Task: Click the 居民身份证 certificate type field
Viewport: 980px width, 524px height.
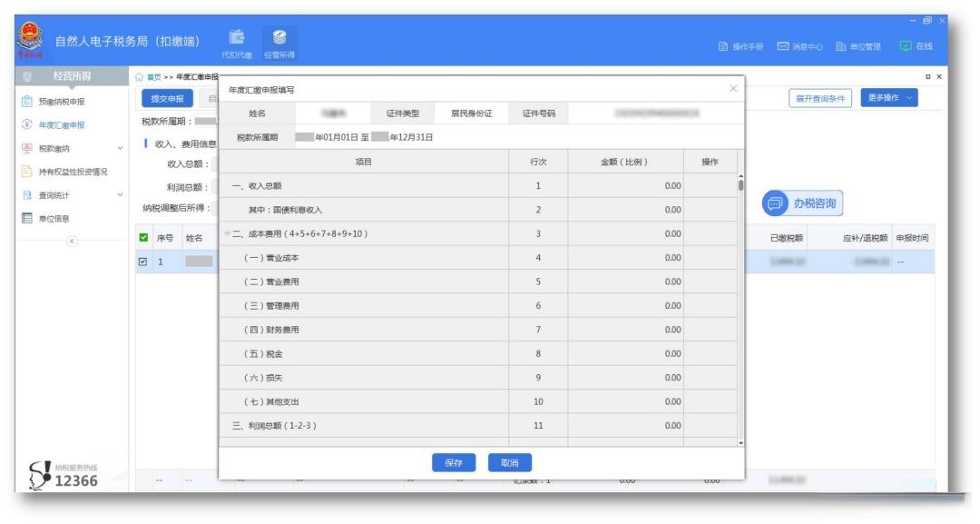Action: tap(471, 114)
